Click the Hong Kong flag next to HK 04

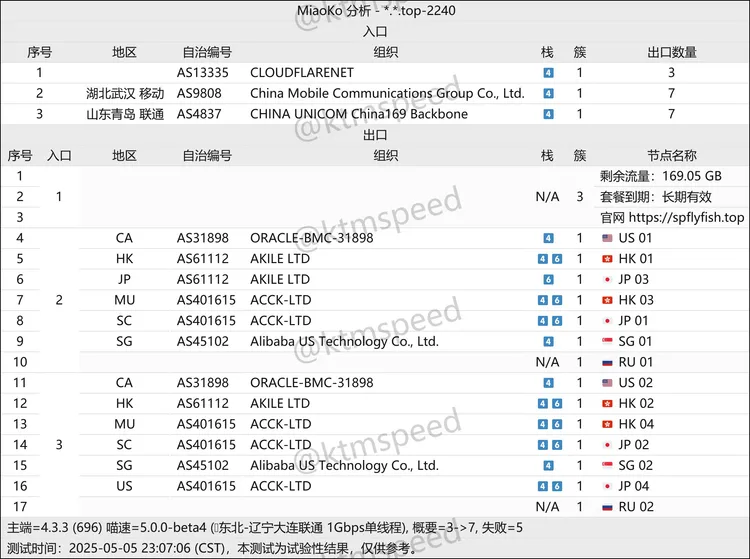[607, 424]
